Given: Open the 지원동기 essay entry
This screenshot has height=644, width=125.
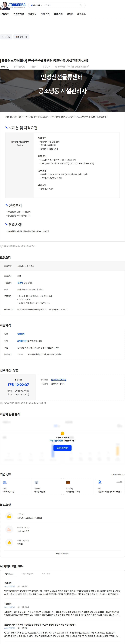Looking at the screenshot, I should click(x=62, y=610).
